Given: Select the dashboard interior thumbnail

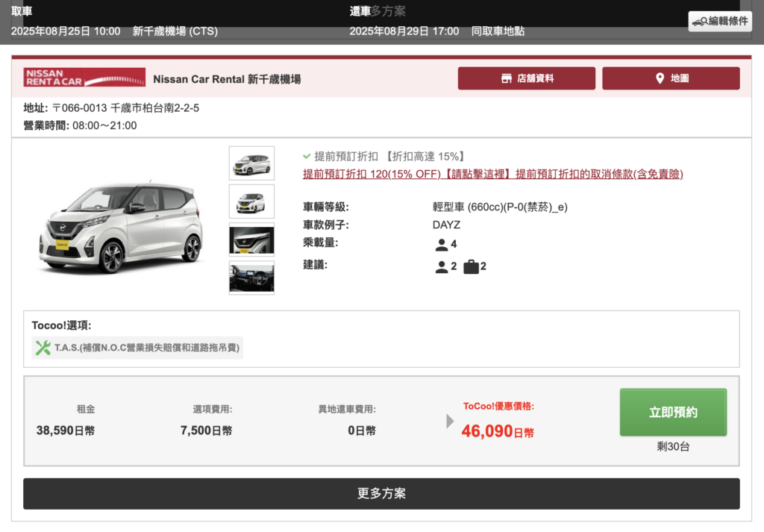Looking at the screenshot, I should point(251,278).
